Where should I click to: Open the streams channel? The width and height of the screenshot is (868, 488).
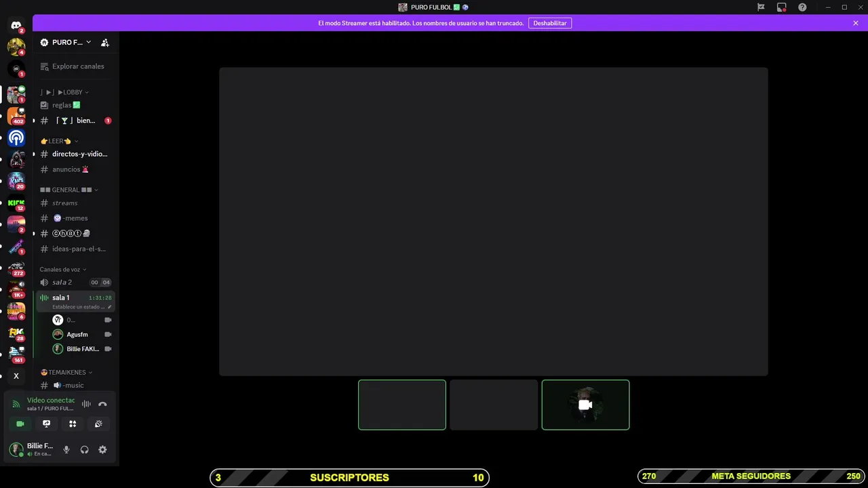(75, 203)
